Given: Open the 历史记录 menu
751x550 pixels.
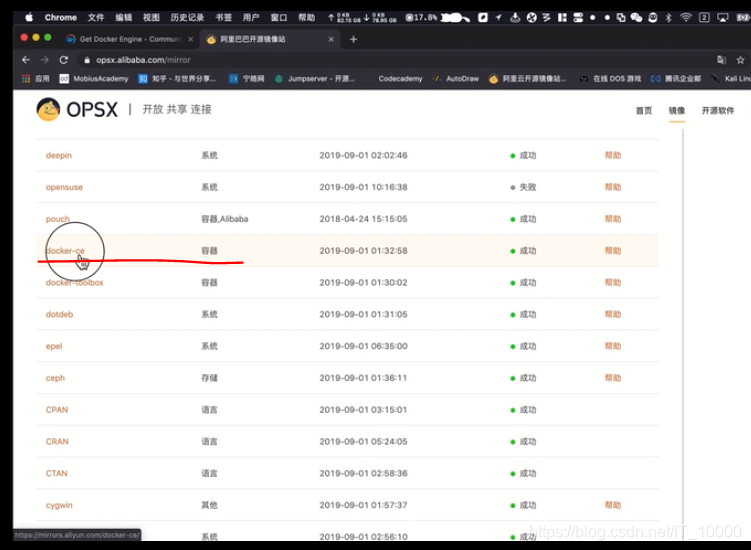Looking at the screenshot, I should (187, 17).
